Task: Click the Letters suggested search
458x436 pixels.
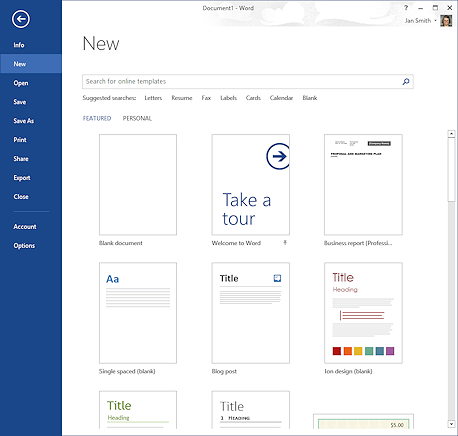Action: pyautogui.click(x=153, y=98)
